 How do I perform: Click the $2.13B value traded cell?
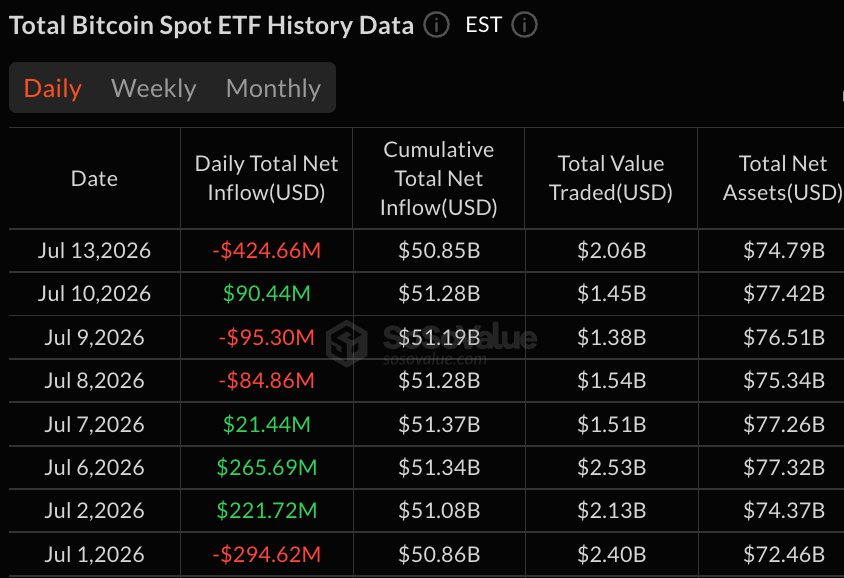click(x=611, y=511)
